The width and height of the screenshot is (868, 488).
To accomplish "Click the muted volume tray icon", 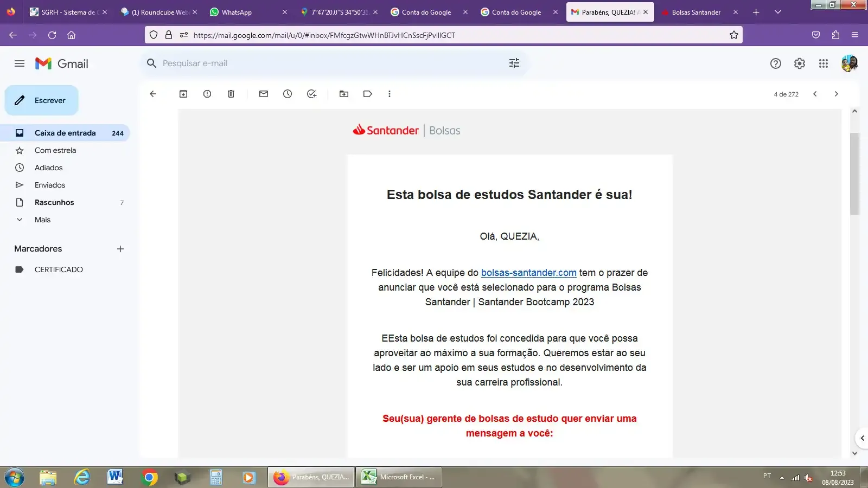I will pos(808,478).
